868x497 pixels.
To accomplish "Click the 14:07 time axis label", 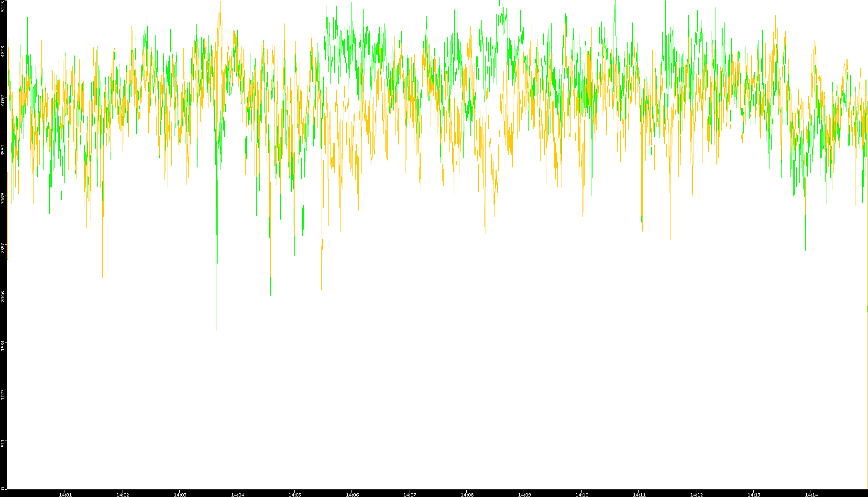I will point(410,495).
